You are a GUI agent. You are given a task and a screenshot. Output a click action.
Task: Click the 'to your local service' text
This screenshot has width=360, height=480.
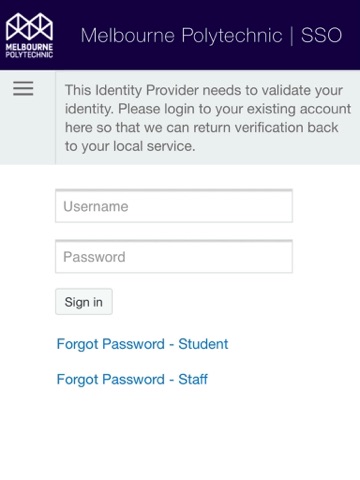click(x=130, y=146)
